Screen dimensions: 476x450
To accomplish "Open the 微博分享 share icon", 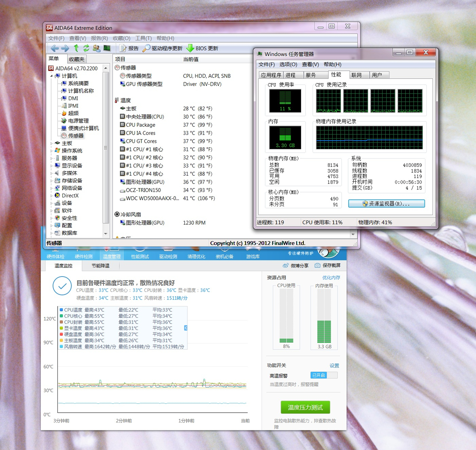I will [286, 265].
